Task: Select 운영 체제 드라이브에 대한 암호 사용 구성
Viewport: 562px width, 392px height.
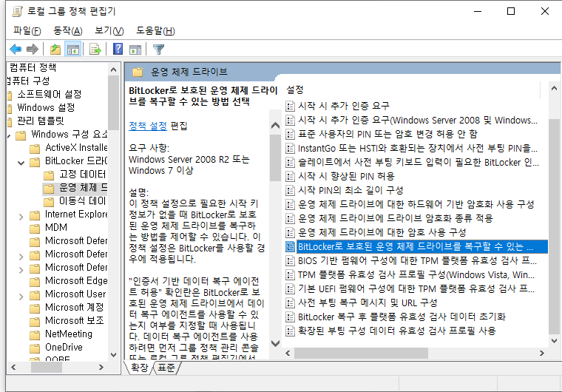Action: pos(382,232)
